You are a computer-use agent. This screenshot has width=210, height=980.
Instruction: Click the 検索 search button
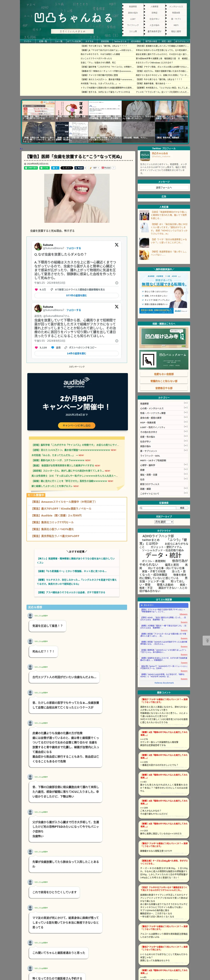click(182, 508)
